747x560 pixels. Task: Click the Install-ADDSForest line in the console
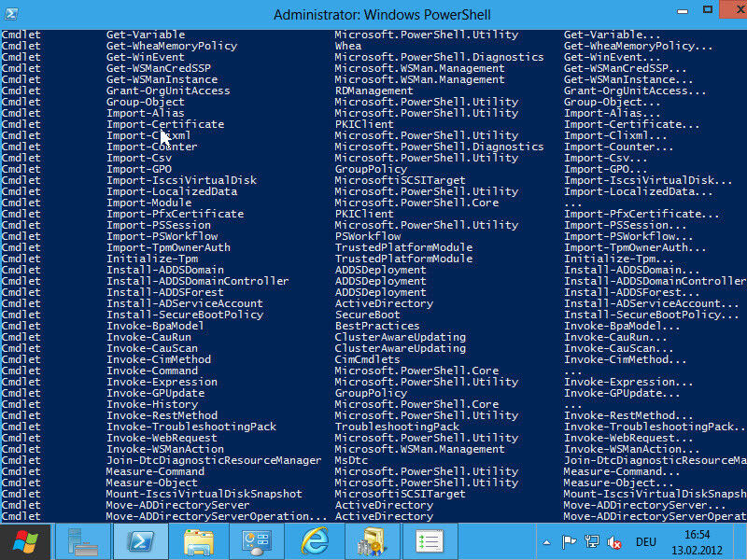(x=165, y=292)
